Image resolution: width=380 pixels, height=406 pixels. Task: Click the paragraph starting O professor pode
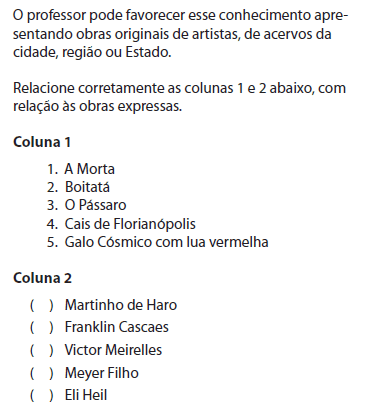181,34
